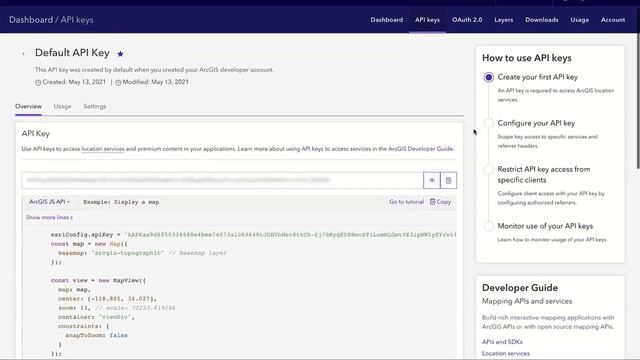Switch to the Overview tab
The width and height of the screenshot is (640, 360).
coord(28,107)
